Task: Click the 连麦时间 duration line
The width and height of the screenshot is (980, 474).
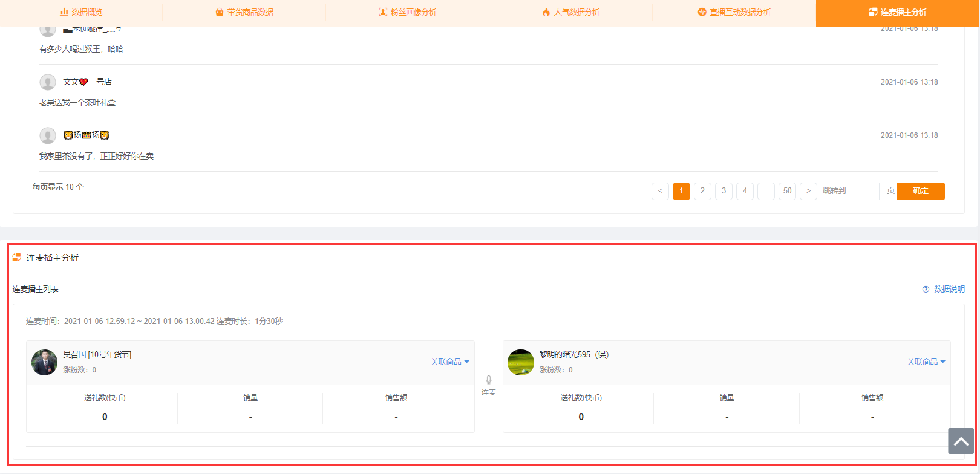Action: point(154,322)
